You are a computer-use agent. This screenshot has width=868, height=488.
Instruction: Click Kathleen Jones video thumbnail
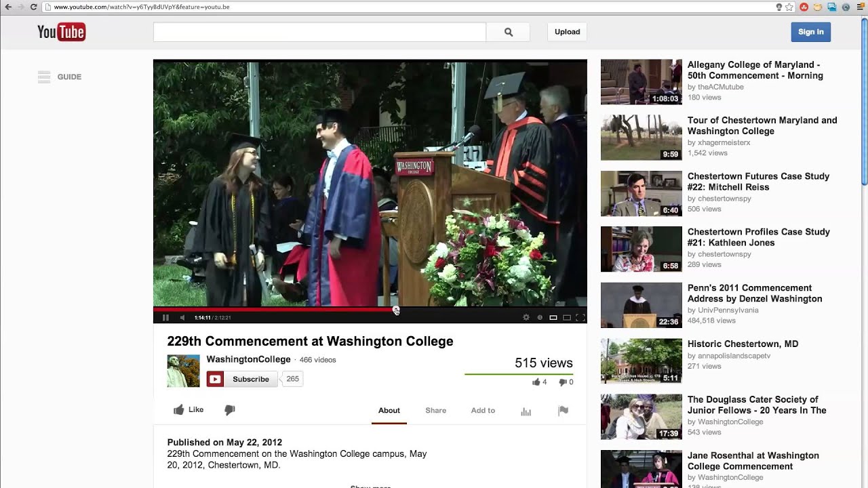pos(641,249)
